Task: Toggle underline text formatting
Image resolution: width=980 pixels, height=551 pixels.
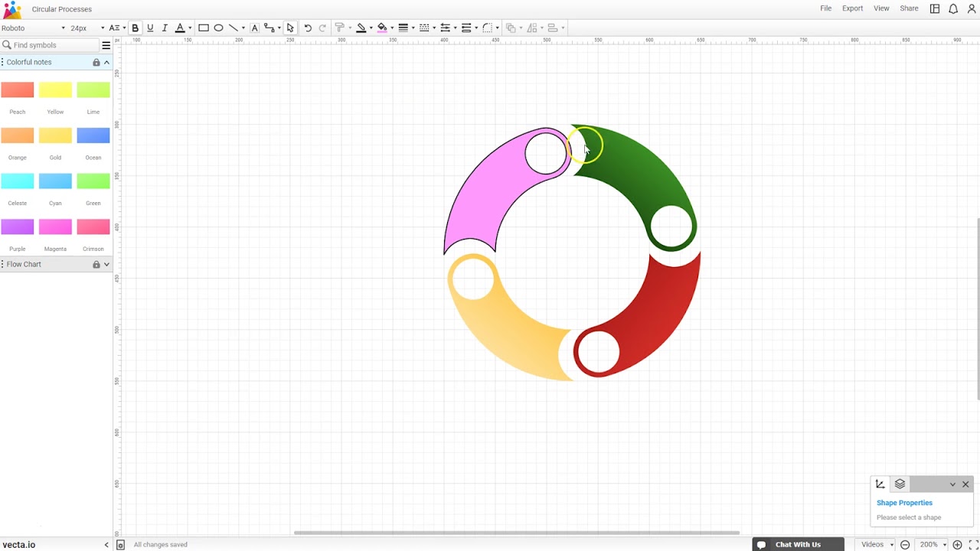Action: click(150, 28)
